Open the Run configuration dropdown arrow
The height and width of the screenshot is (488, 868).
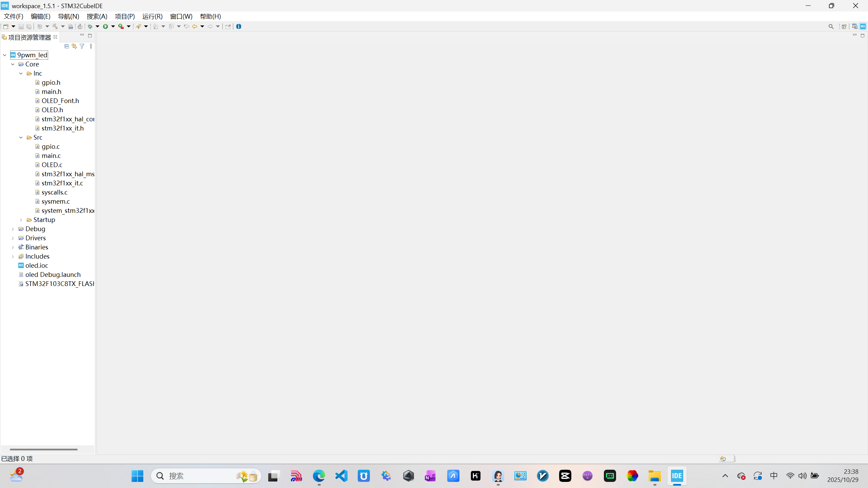[113, 26]
